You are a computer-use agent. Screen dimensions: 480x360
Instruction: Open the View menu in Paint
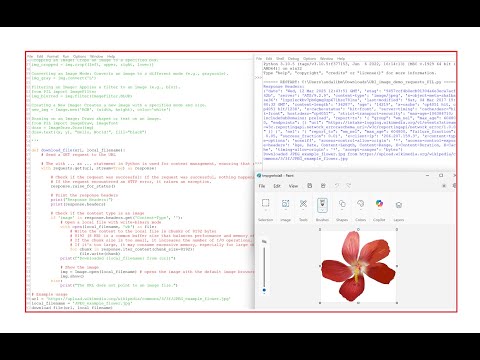(293, 186)
